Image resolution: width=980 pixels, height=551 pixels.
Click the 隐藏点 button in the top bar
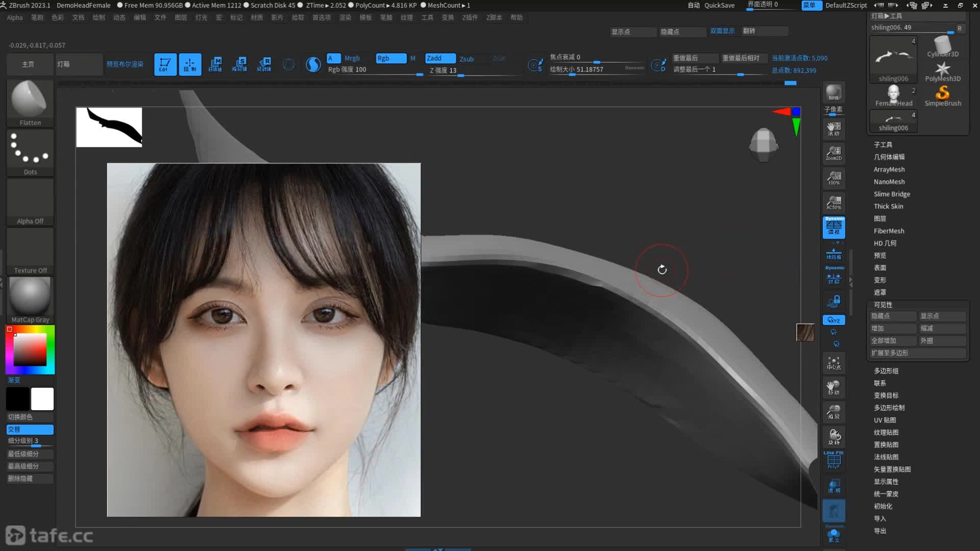click(x=682, y=32)
